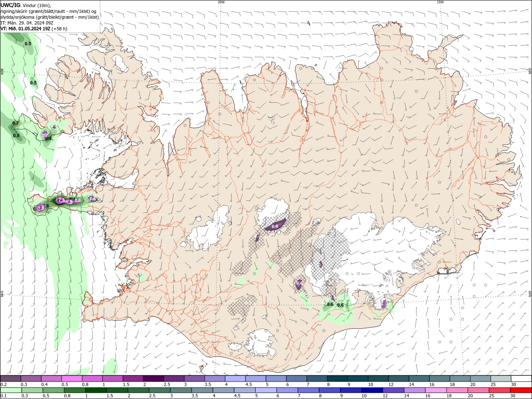This screenshot has width=532, height=399.
Task: Pick the pale grey snow swatch between 25 and 30
Action: coord(501,379)
